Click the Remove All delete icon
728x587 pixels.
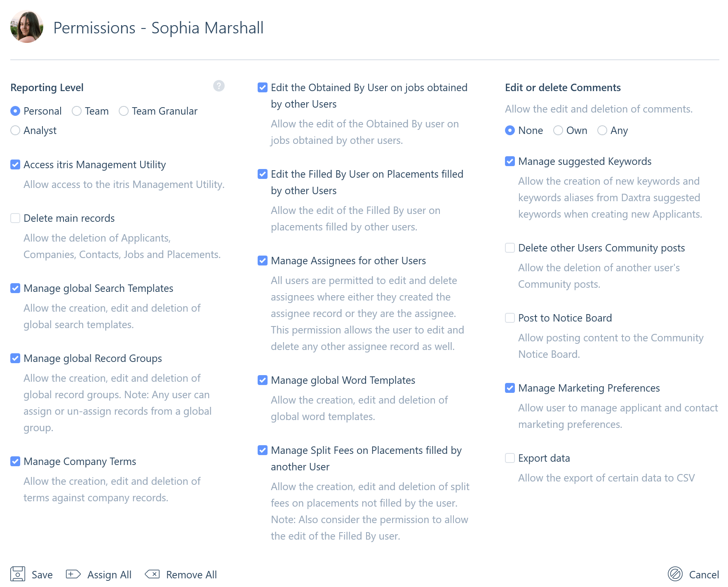pos(152,574)
